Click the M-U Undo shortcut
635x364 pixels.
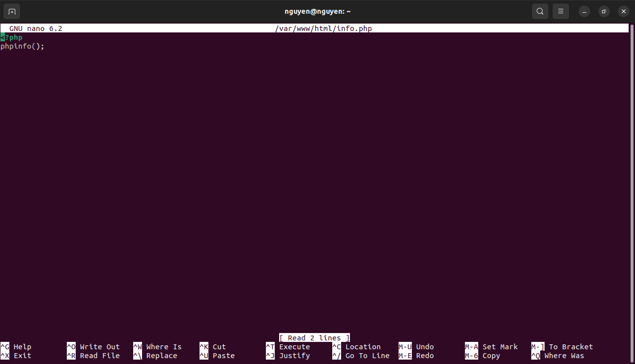(x=416, y=347)
